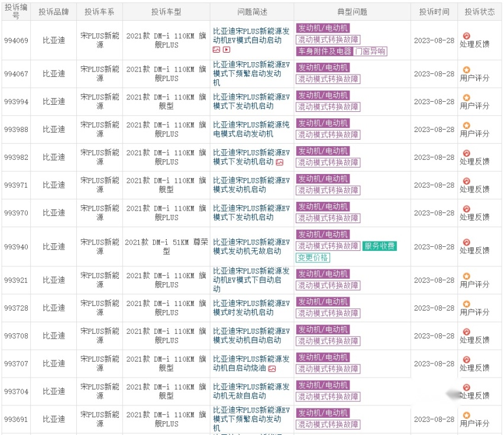Select complaint number 993691
The height and width of the screenshot is (435, 504).
pos(16,419)
